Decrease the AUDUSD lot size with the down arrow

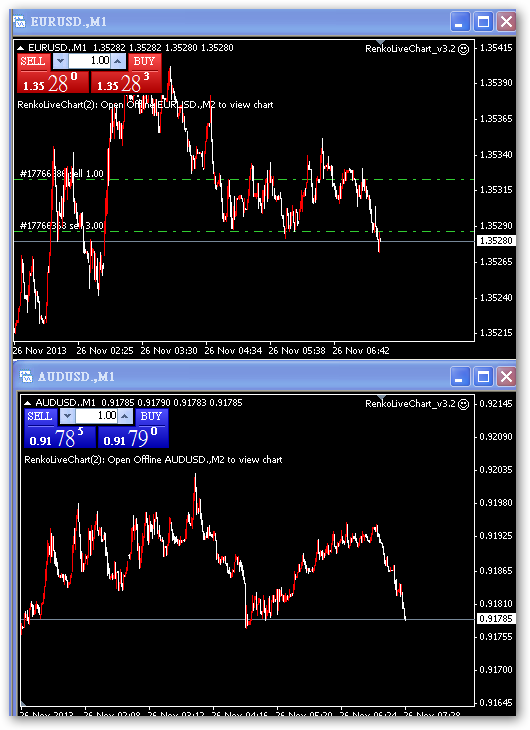coord(67,416)
